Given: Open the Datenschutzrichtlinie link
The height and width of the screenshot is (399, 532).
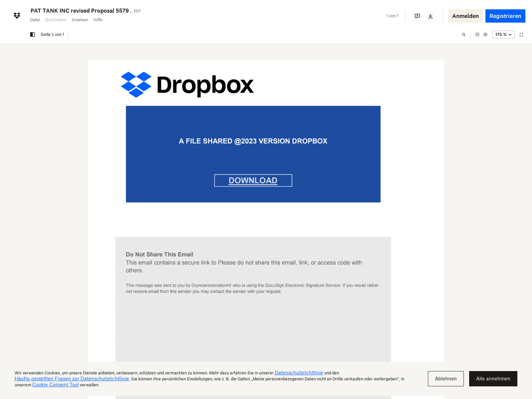Looking at the screenshot, I should click(x=299, y=373).
